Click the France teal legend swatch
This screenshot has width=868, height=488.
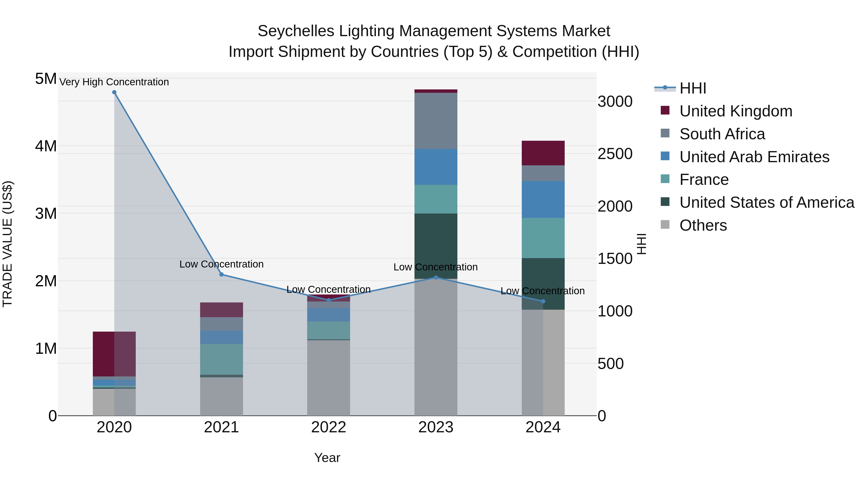[665, 179]
